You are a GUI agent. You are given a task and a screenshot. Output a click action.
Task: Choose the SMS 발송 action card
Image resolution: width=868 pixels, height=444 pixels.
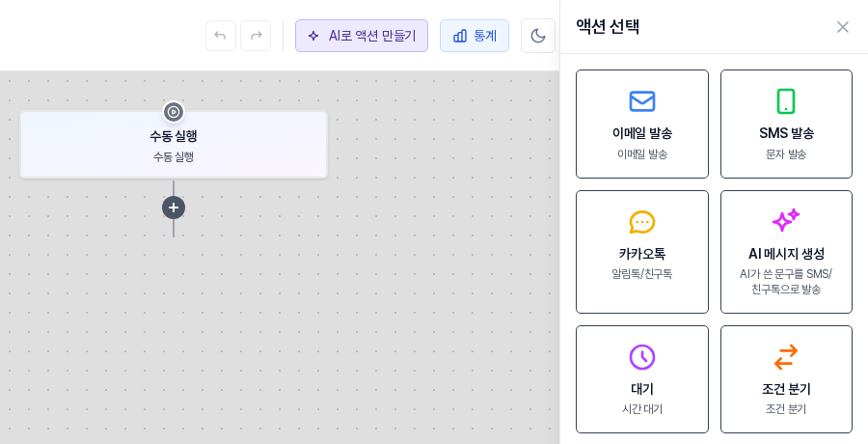(786, 125)
